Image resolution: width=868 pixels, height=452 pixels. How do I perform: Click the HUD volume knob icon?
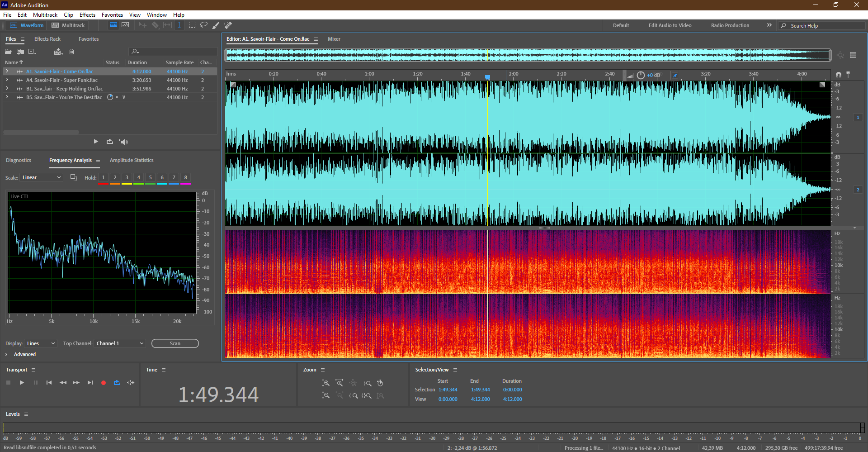(641, 75)
